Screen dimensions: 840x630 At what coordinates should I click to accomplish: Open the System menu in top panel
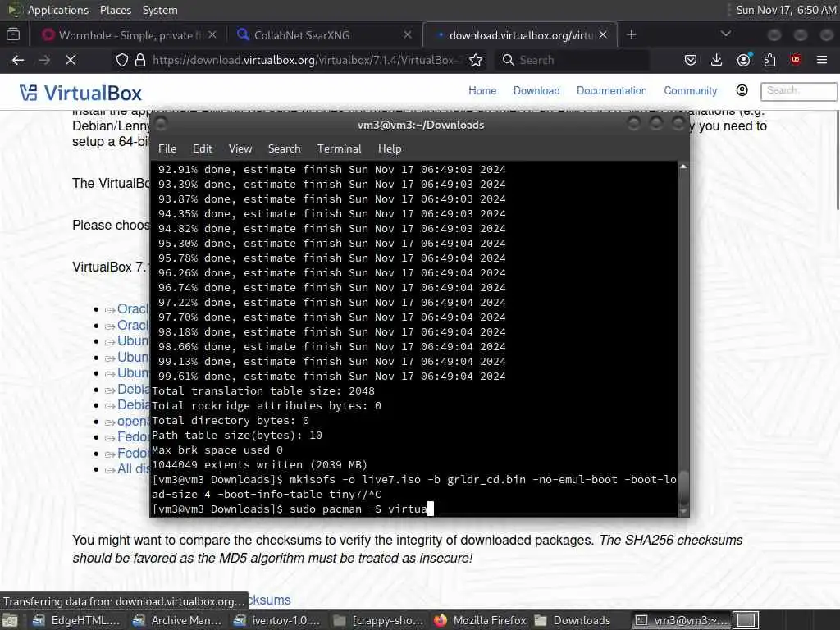[160, 10]
